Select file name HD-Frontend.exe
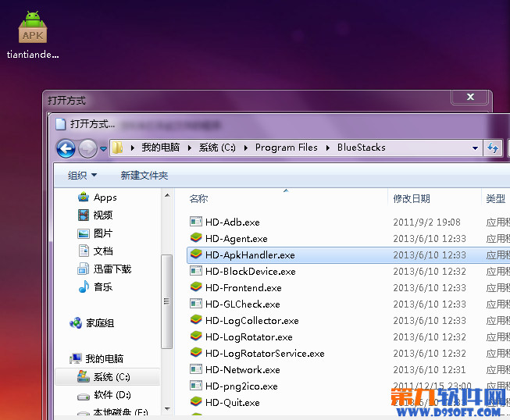Image resolution: width=510 pixels, height=420 pixels. point(244,288)
